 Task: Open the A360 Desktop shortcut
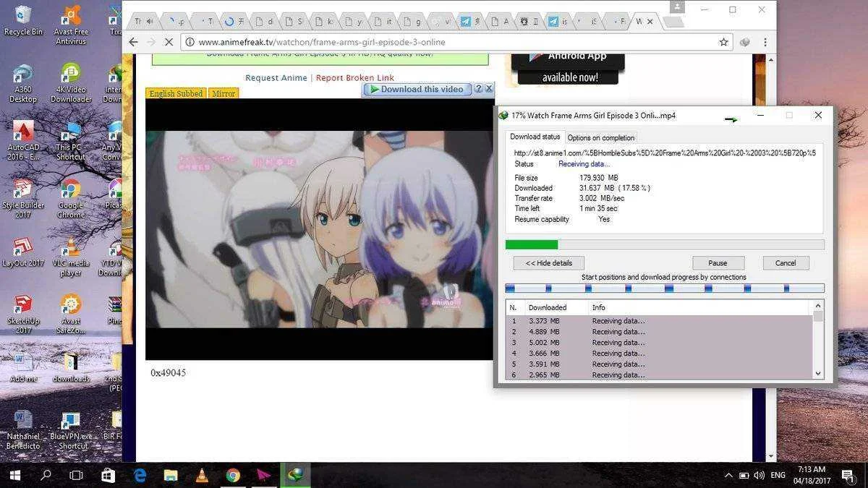tap(22, 83)
